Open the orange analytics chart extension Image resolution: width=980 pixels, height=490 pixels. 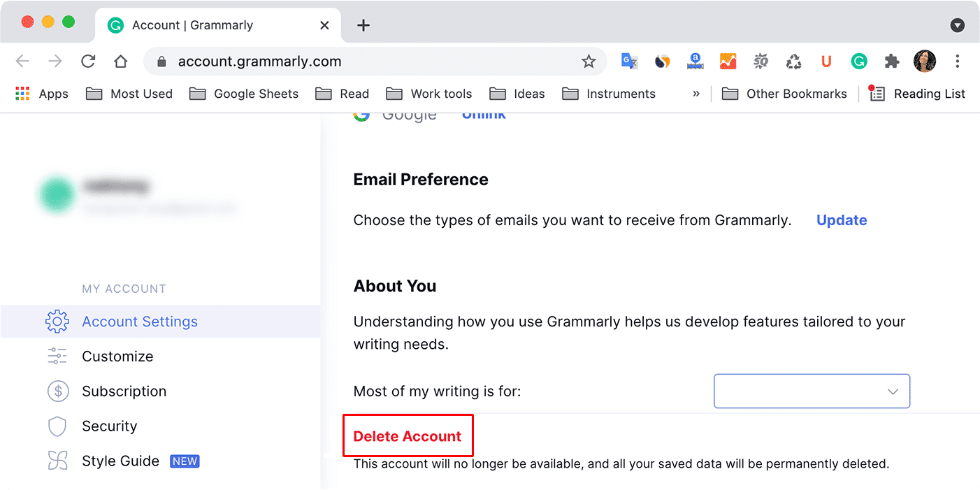point(728,62)
